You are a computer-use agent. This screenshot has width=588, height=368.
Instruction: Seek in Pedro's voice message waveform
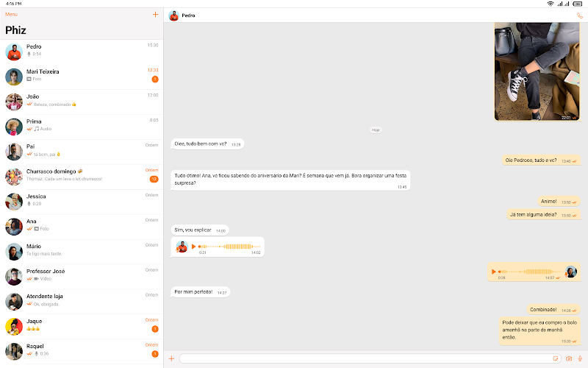tap(229, 247)
